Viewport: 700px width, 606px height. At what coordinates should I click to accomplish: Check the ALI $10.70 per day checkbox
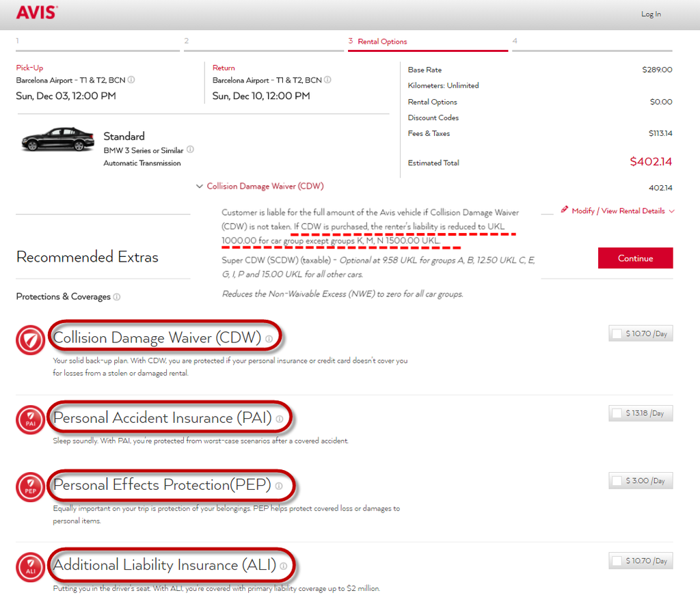pos(617,561)
